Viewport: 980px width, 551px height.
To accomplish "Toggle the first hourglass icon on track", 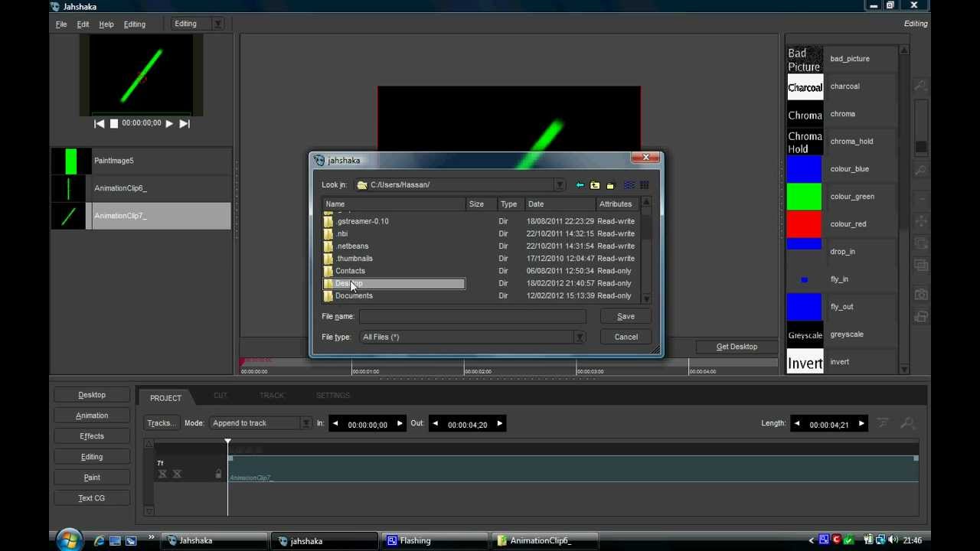I will [x=162, y=474].
